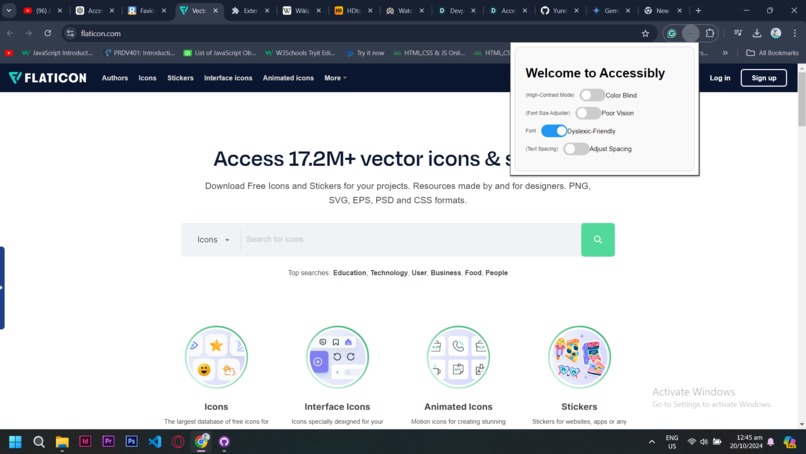Toggle the Poor Vision switch
This screenshot has height=454, width=806.
[588, 113]
